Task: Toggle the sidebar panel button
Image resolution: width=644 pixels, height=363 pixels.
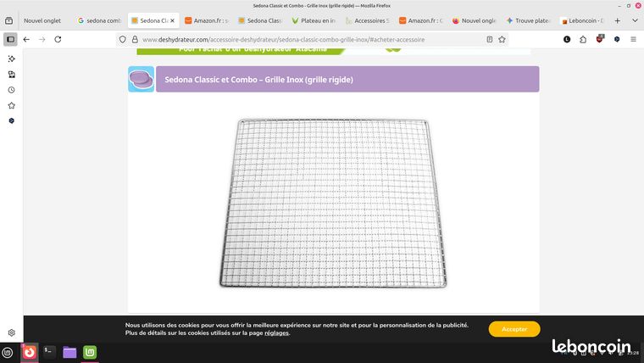Action: pos(11,40)
